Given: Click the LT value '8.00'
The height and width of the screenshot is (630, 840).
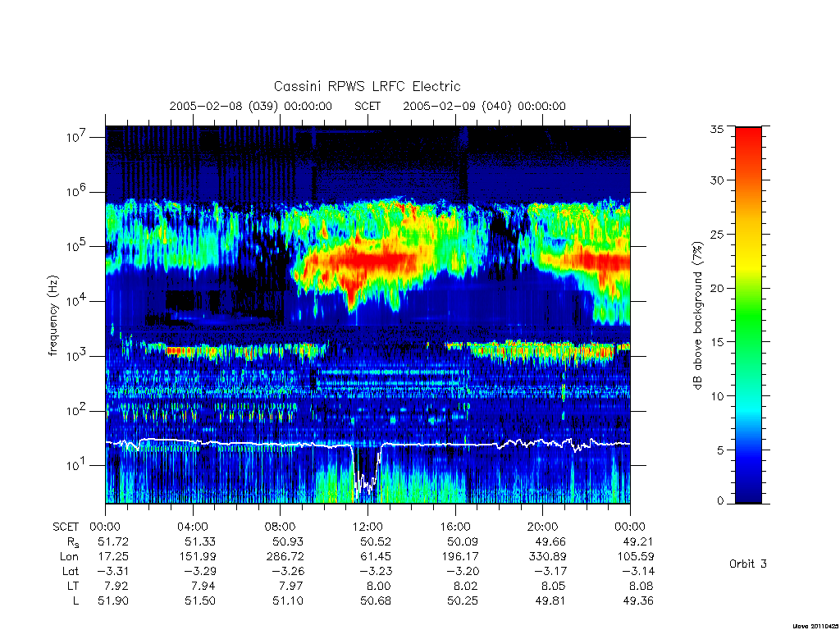Looking at the screenshot, I should point(379,586).
